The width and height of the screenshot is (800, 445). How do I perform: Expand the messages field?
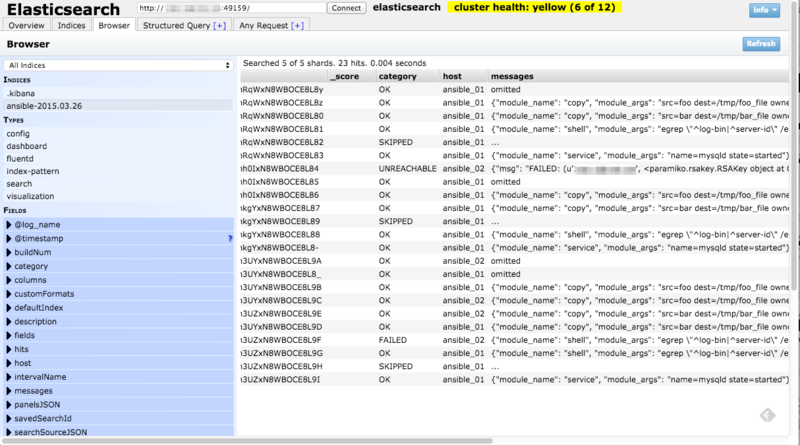coord(118,390)
